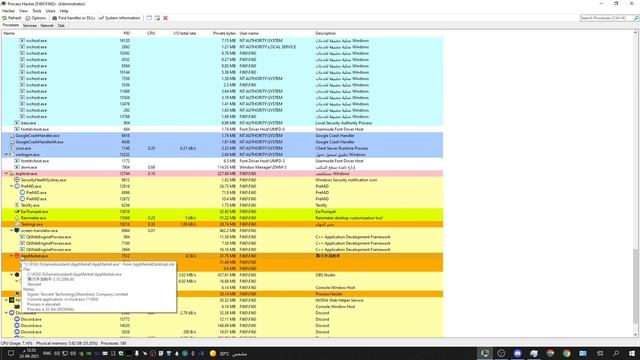Click the EarTrumpet.exe process icon

pyautogui.click(x=17, y=211)
